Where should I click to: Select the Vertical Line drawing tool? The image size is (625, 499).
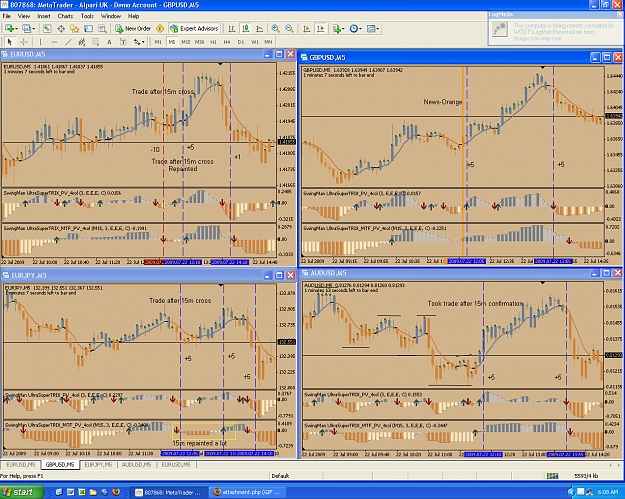pos(40,42)
